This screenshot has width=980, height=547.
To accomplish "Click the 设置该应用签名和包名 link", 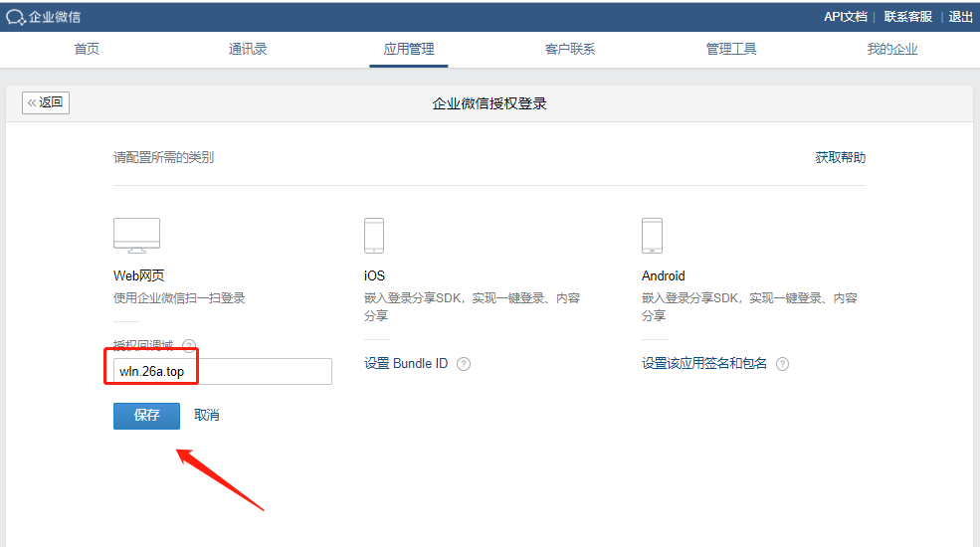I will [703, 363].
